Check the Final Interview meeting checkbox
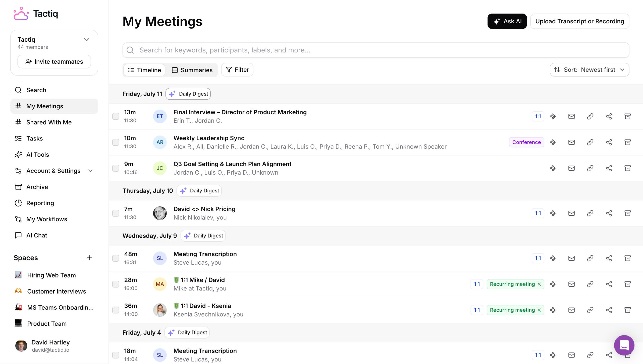 click(x=116, y=116)
